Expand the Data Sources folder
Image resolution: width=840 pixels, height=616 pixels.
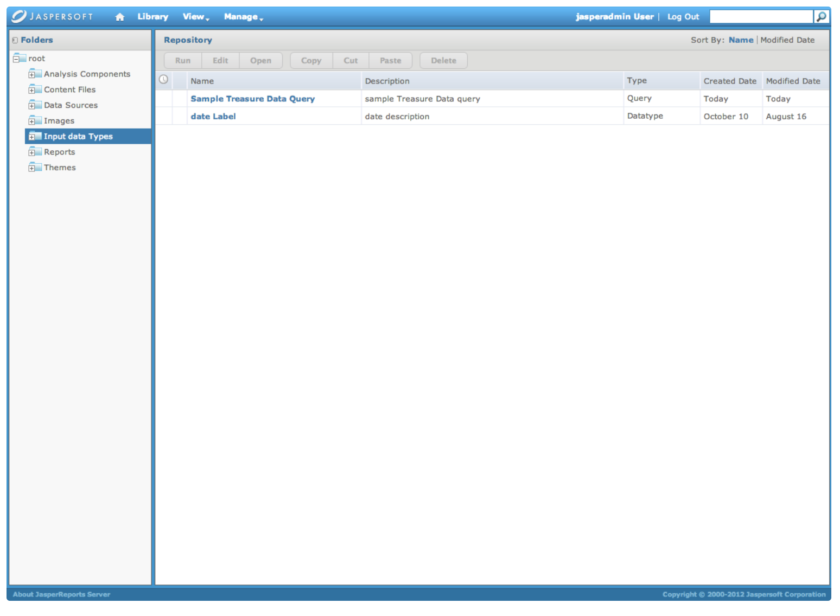click(x=31, y=106)
